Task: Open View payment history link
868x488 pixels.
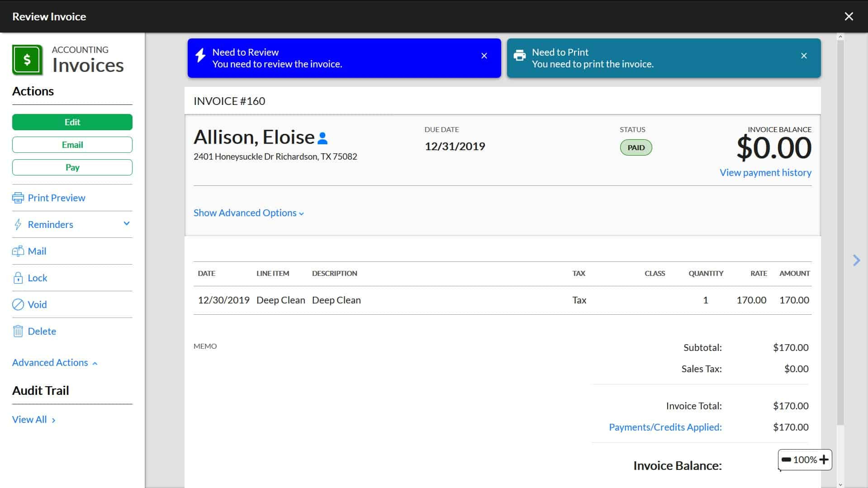Action: 765,172
